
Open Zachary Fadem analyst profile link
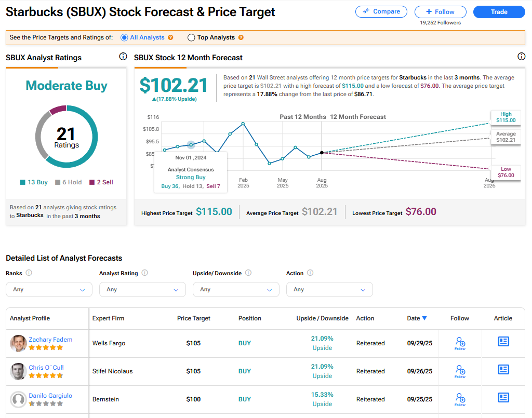pyautogui.click(x=50, y=340)
